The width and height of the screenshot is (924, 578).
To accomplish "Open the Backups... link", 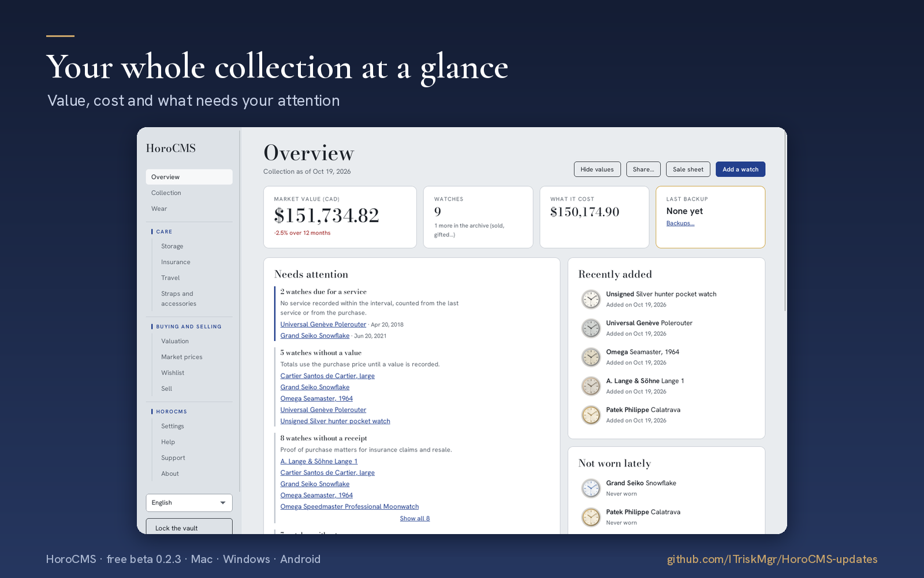I will click(x=680, y=223).
